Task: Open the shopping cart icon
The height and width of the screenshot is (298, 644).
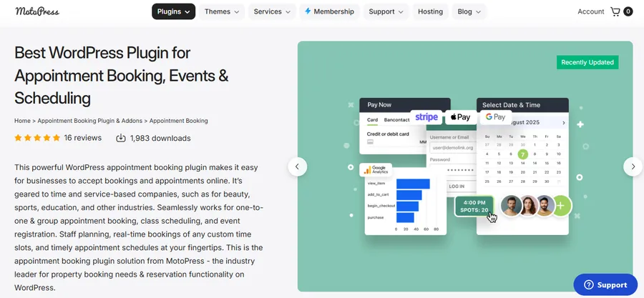Action: [615, 11]
